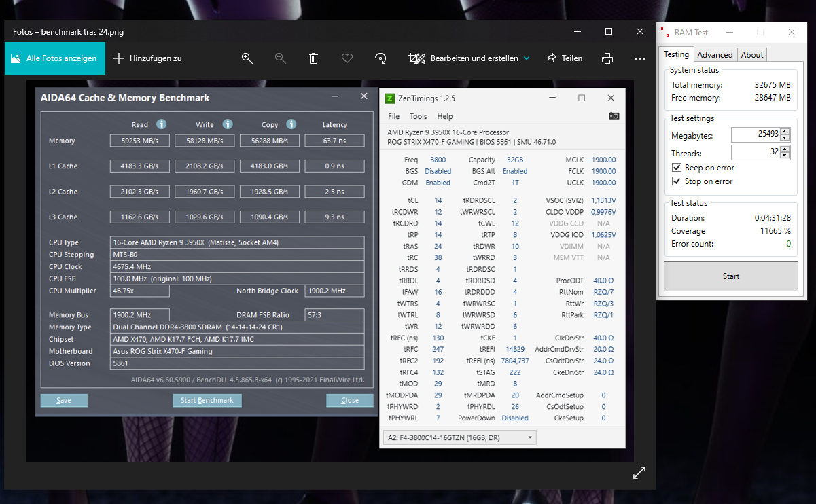Click the Free memory value 28647 MB

tap(773, 98)
